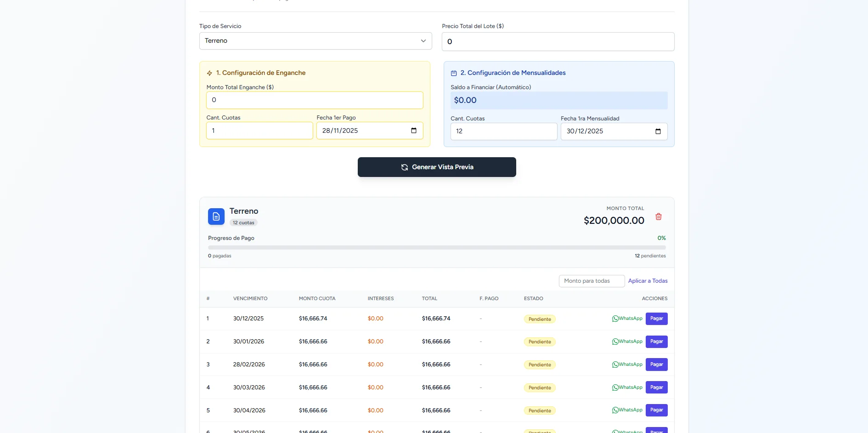Focus the Enganche Cant. Cuotas field

pos(259,131)
